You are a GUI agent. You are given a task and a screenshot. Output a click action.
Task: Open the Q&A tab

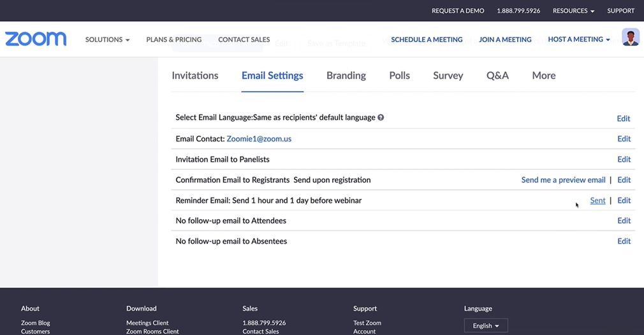click(497, 75)
